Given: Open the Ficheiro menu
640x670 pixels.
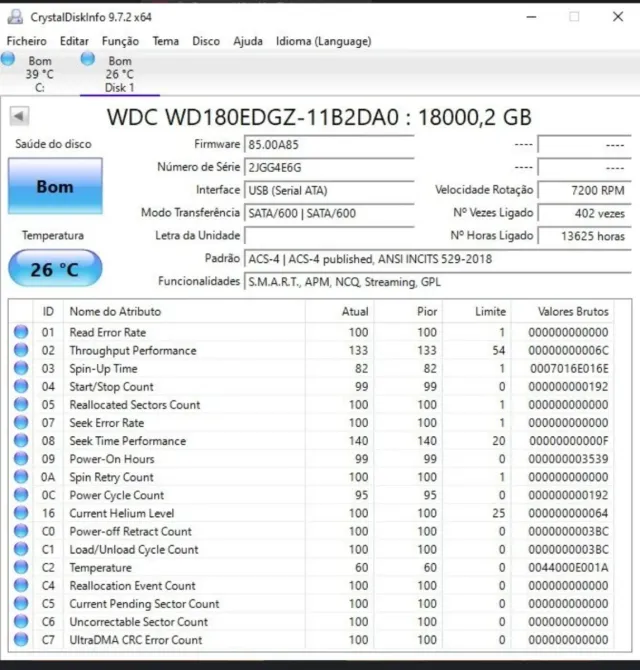Looking at the screenshot, I should click(x=26, y=41).
